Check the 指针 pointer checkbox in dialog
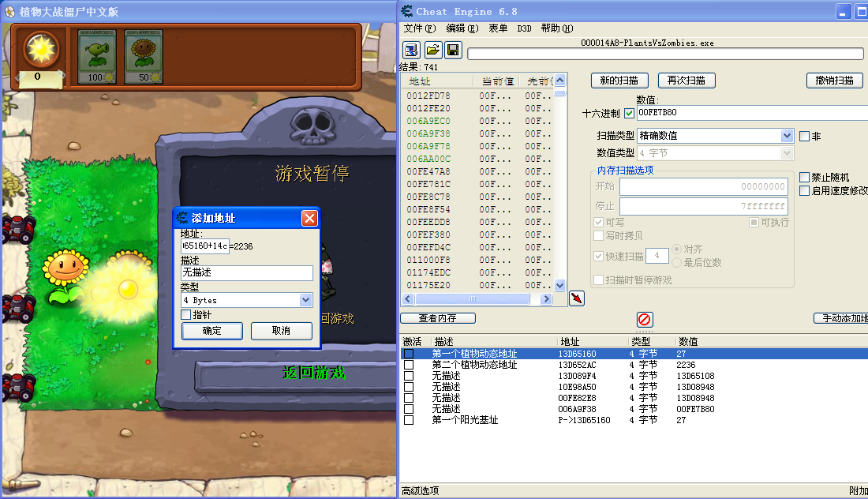 point(186,314)
